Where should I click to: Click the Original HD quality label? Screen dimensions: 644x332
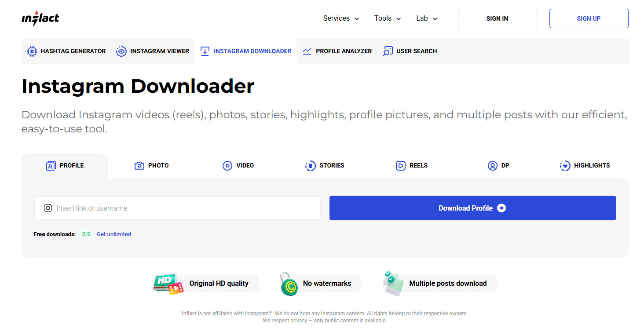[x=219, y=284]
